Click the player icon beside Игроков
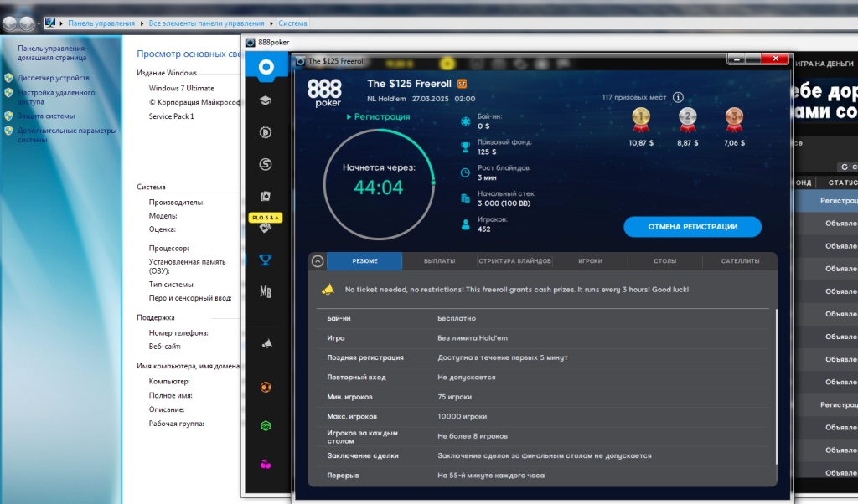Image resolution: width=858 pixels, height=504 pixels. [x=465, y=224]
